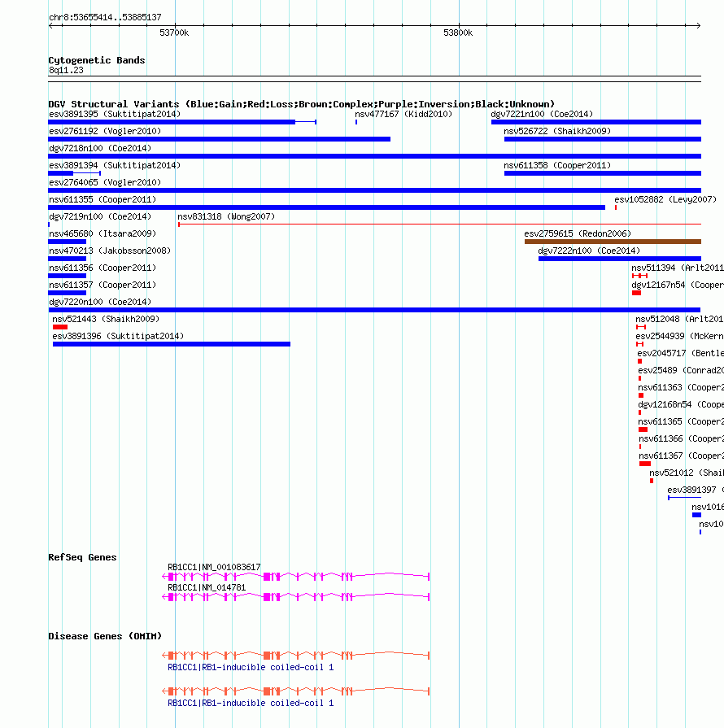Click brown complex bar of esv2759615
Screen dimensions: 724x728
[x=613, y=242]
